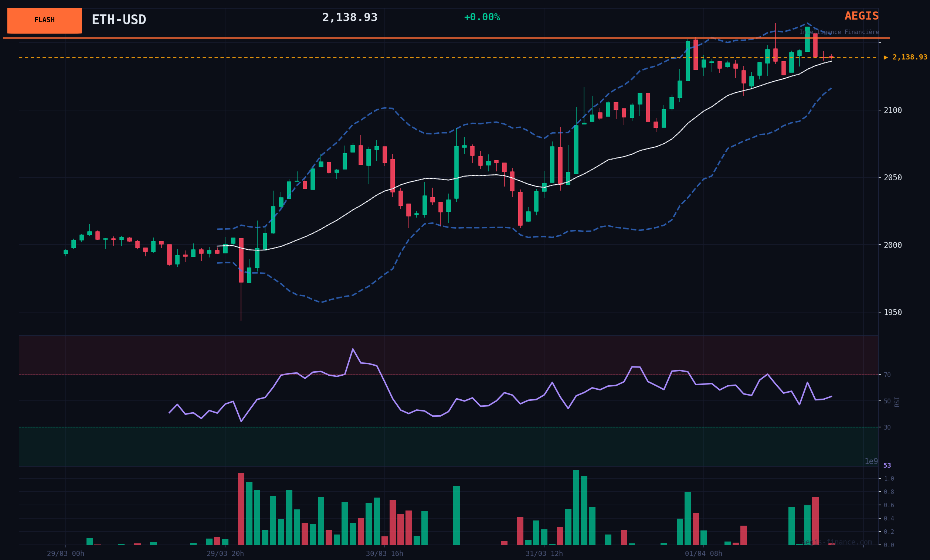The height and width of the screenshot is (560, 930).
Task: Click the aegis-finance.com watermark
Action: (x=837, y=542)
